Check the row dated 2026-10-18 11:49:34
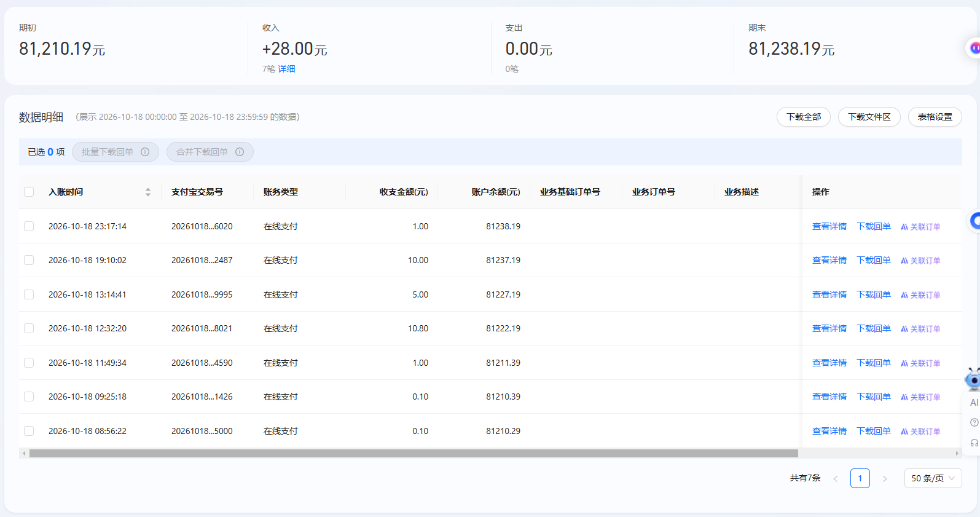The image size is (980, 517). (x=29, y=363)
